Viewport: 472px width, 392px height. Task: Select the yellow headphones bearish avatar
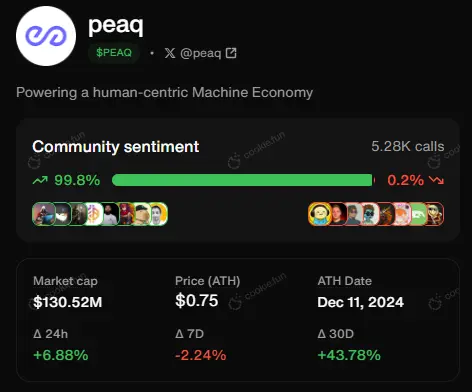pos(319,214)
